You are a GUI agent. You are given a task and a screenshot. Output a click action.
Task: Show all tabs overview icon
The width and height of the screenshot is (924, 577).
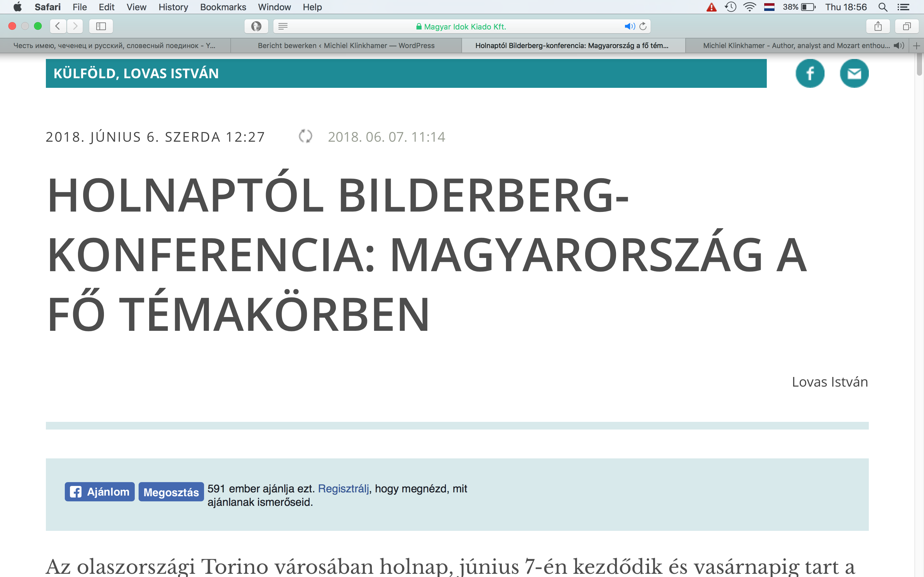pyautogui.click(x=907, y=26)
